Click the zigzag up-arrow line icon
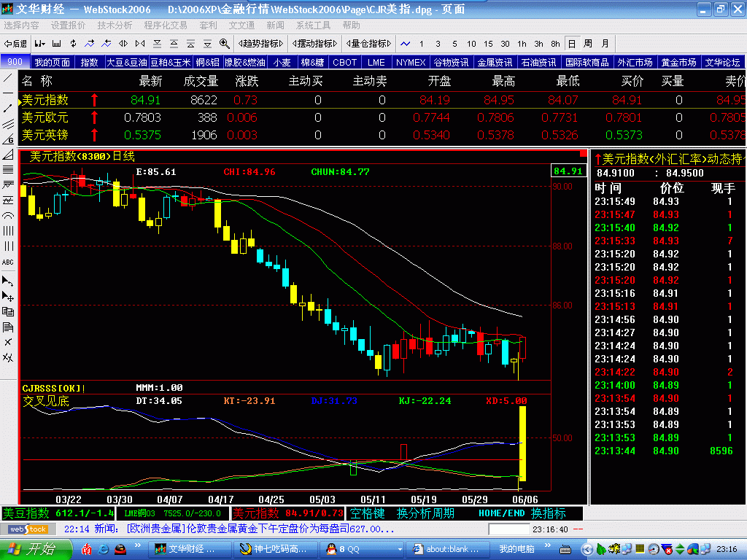 pyautogui.click(x=90, y=44)
